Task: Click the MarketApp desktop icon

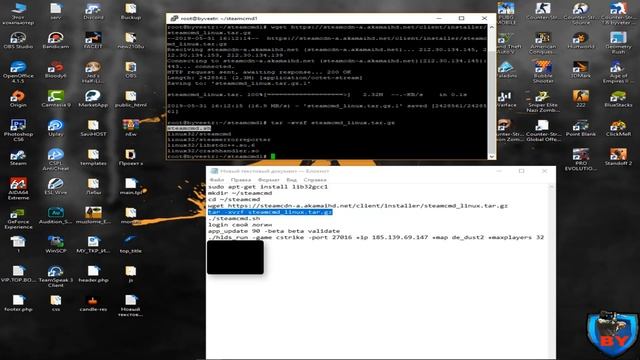Action: click(x=93, y=99)
